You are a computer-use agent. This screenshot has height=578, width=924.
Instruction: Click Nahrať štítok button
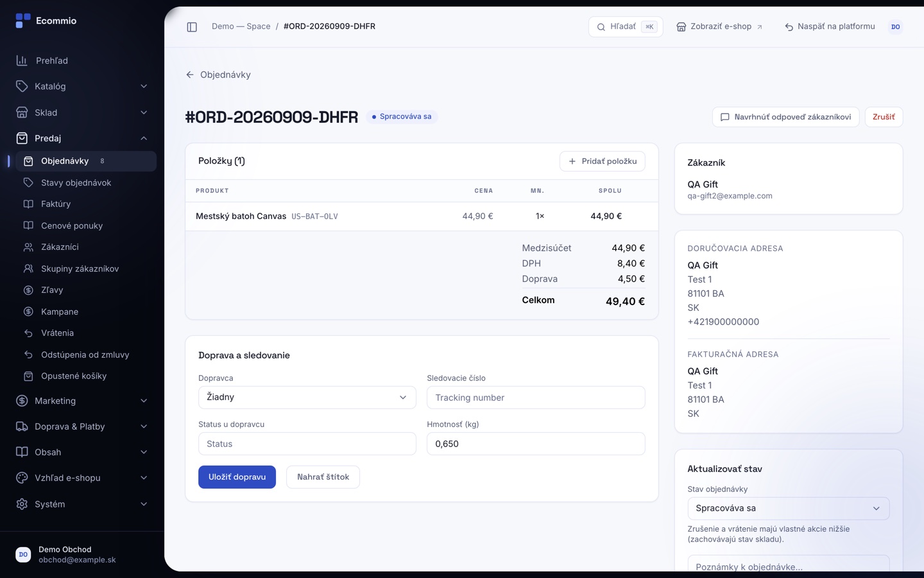tap(323, 477)
